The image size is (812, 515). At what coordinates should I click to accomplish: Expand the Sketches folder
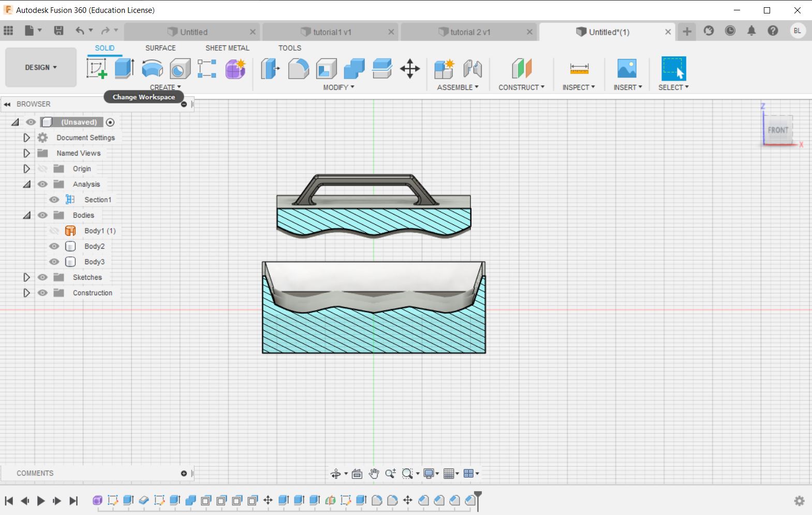tap(26, 277)
